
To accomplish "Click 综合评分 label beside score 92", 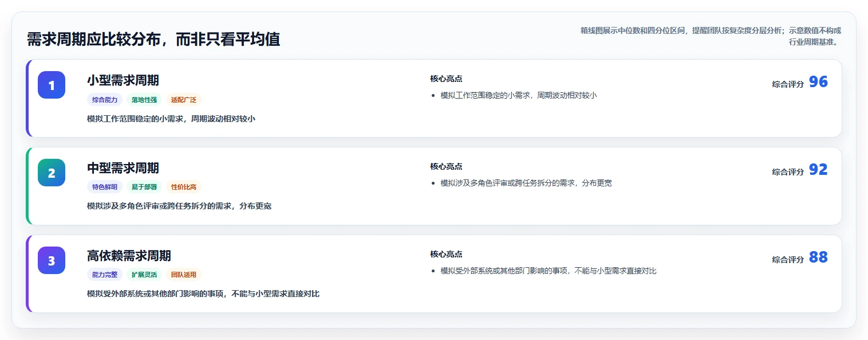I will tap(788, 171).
